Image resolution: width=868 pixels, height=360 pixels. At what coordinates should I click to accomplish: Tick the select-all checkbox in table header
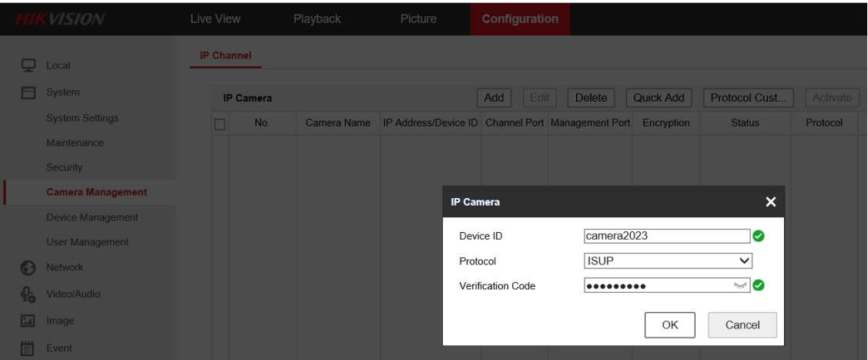[220, 123]
